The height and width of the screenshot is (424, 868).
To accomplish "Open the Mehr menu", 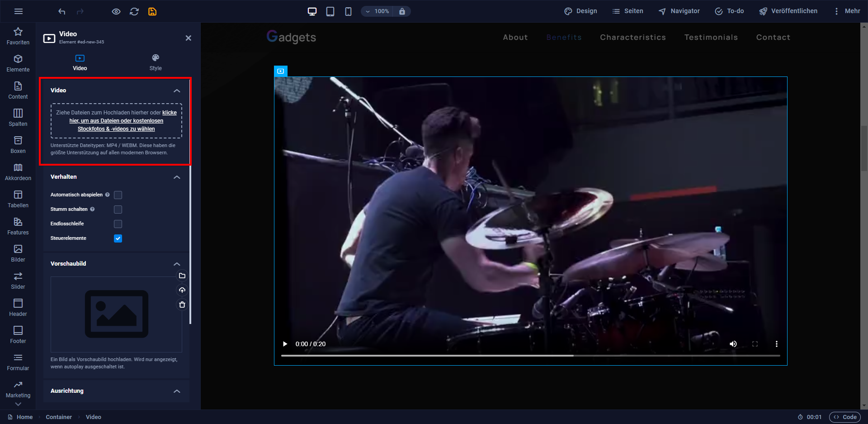I will 847,11.
